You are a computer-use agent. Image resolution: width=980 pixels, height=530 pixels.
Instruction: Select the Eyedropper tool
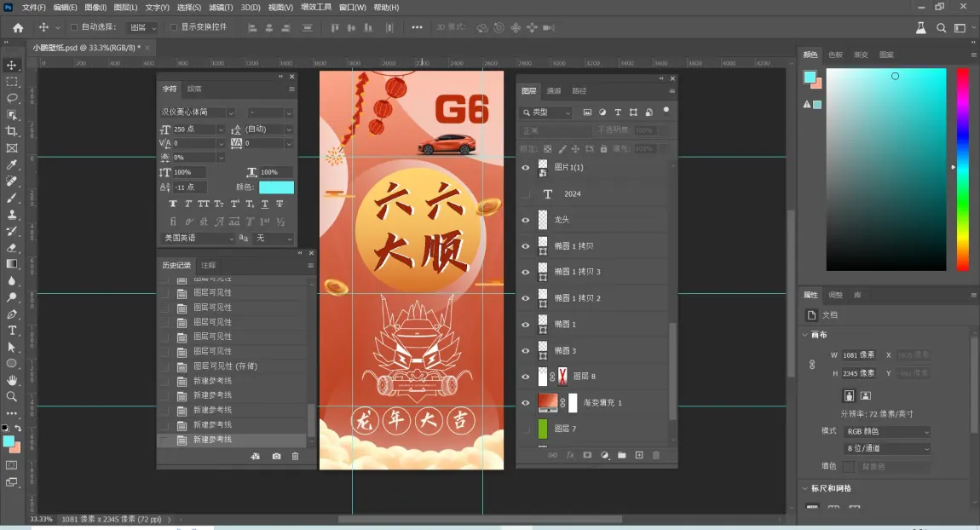12,164
